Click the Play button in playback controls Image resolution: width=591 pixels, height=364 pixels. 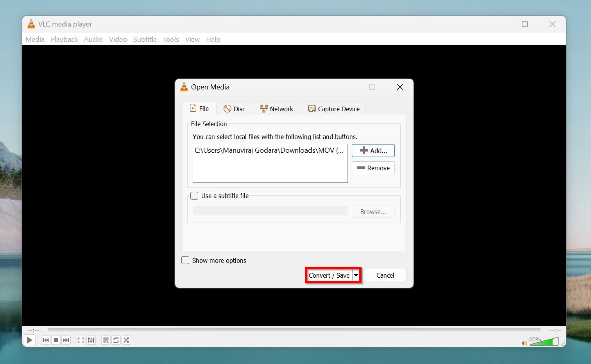coord(29,340)
